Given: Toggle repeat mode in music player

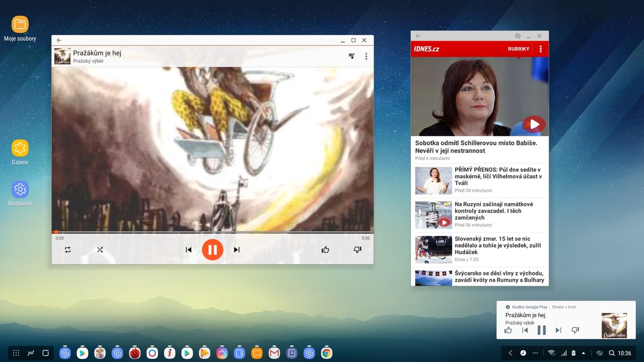Looking at the screenshot, I should click(68, 250).
